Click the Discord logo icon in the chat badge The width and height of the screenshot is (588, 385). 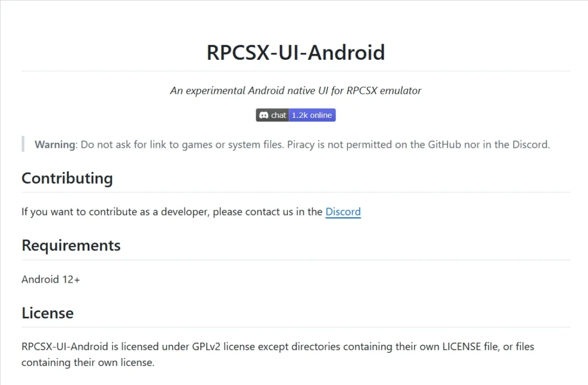(264, 115)
